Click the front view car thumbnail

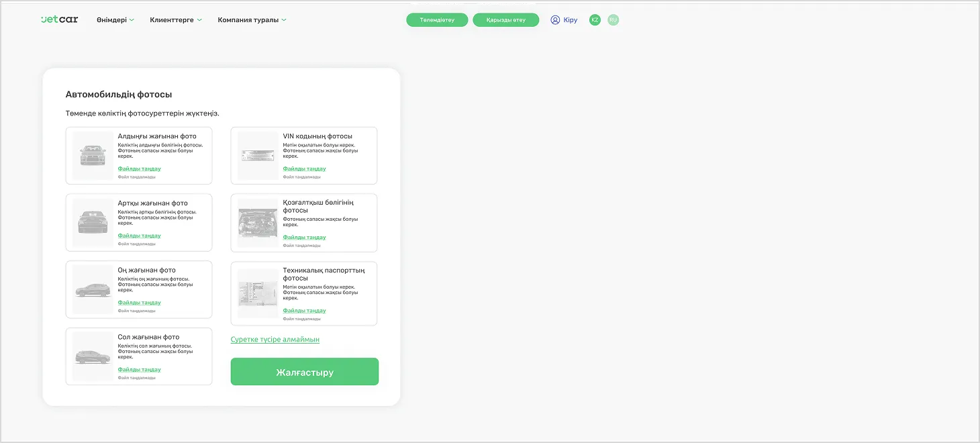[93, 156]
